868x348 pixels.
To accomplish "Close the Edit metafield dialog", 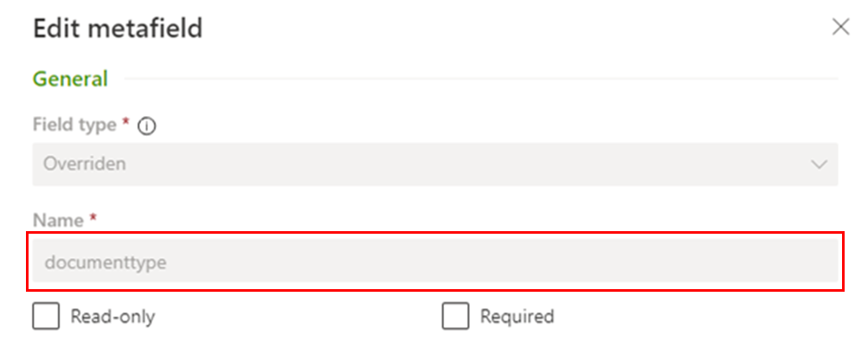I will [839, 28].
